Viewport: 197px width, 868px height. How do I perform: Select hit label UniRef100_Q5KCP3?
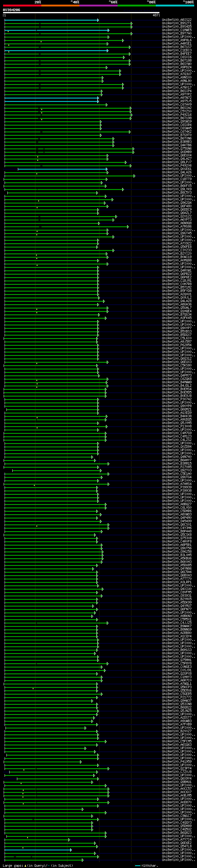177,687
